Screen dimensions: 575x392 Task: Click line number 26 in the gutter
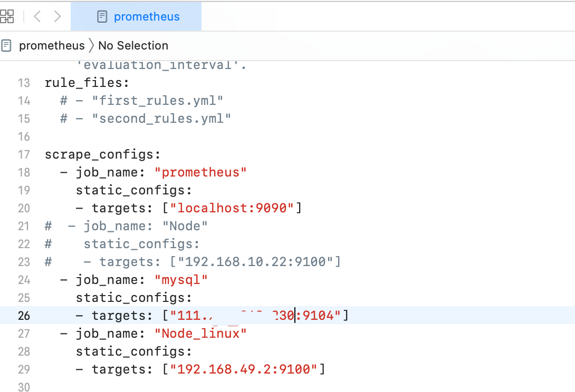pos(24,316)
